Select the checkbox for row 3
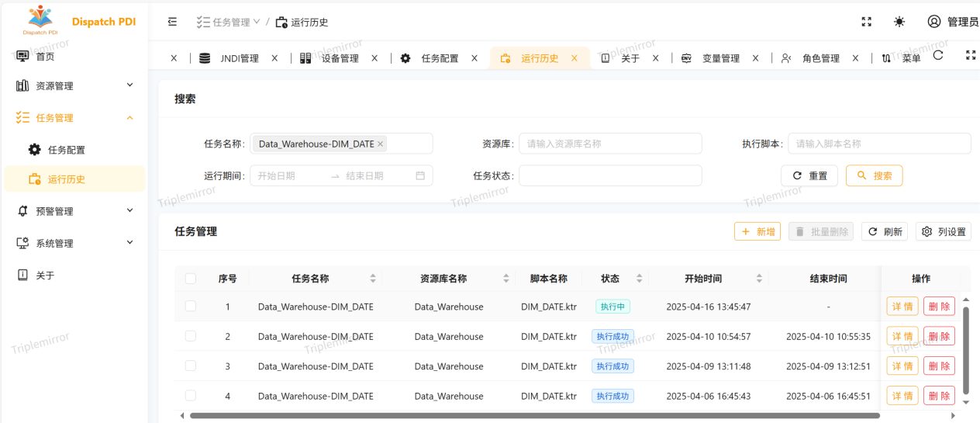Image resolution: width=980 pixels, height=423 pixels. coord(191,366)
